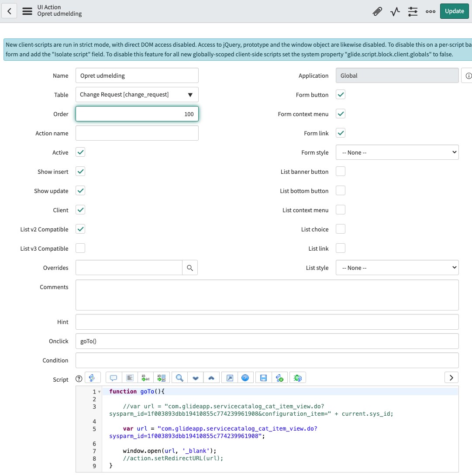The height and width of the screenshot is (476, 472).
Task: Open the Table dropdown showing Change Request
Action: pyautogui.click(x=137, y=95)
